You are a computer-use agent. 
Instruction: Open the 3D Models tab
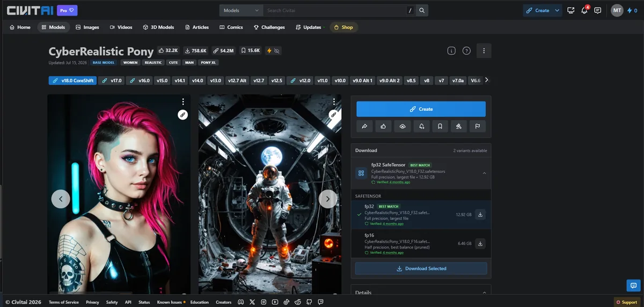click(x=158, y=27)
